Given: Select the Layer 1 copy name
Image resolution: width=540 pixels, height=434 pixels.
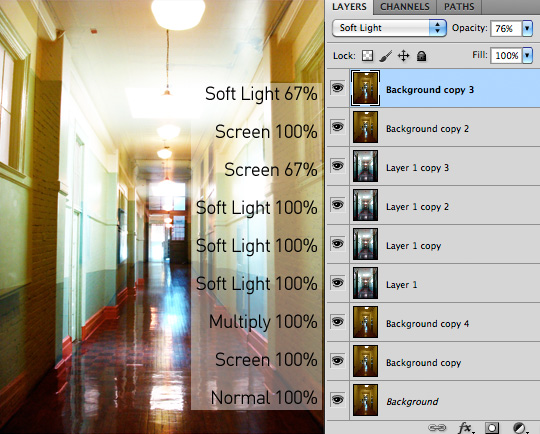Looking at the screenshot, I should coord(413,246).
